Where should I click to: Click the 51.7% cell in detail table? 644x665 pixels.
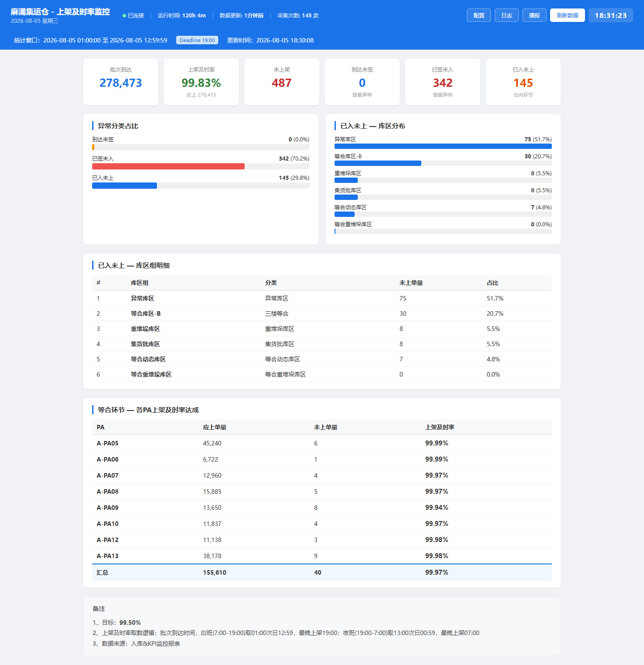pyautogui.click(x=495, y=298)
